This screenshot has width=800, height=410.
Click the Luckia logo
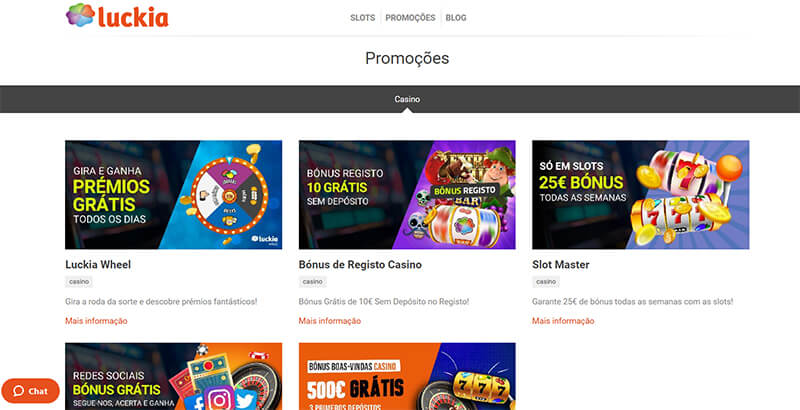(117, 15)
